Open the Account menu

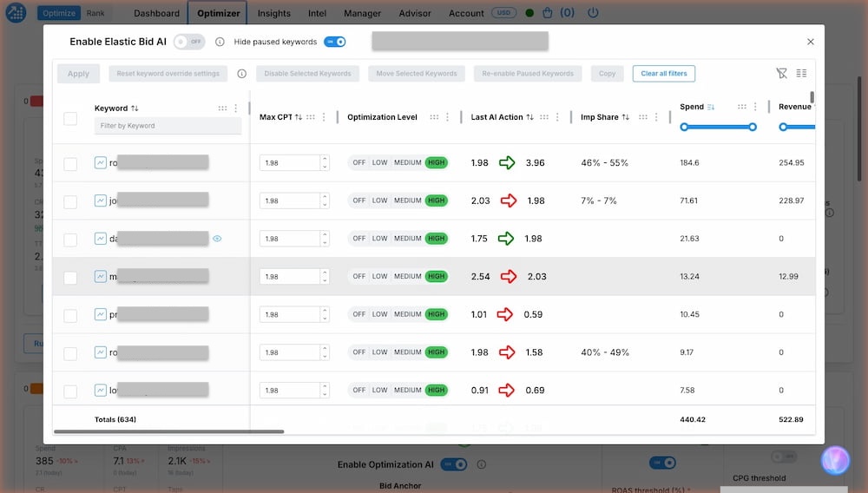pyautogui.click(x=466, y=13)
